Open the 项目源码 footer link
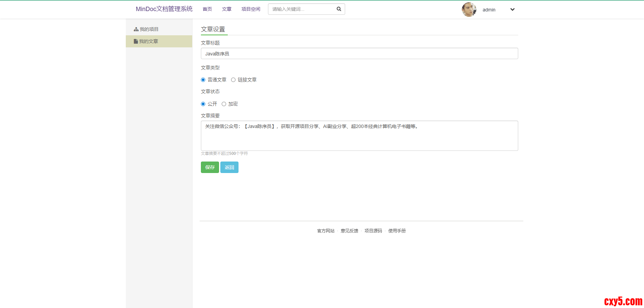 pos(373,231)
